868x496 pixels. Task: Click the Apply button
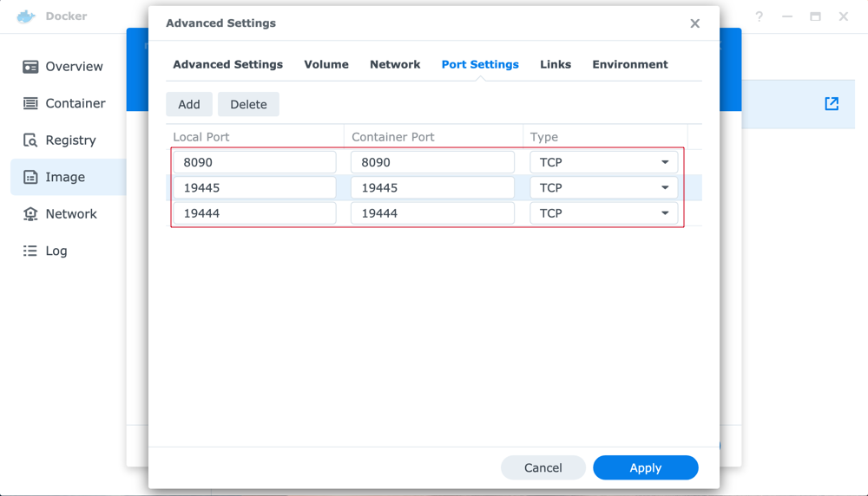pos(646,467)
